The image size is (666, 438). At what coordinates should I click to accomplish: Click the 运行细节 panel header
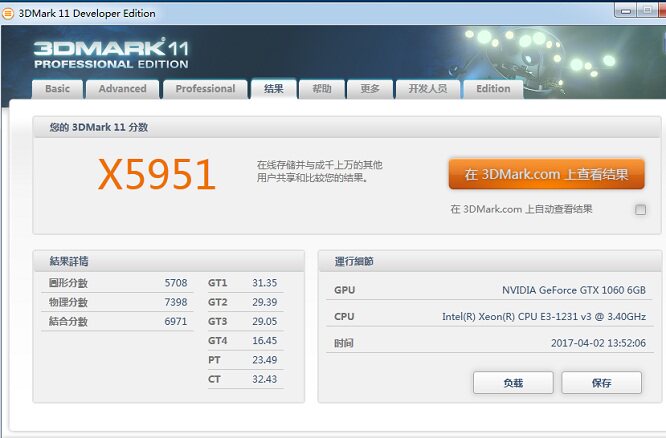[x=490, y=261]
